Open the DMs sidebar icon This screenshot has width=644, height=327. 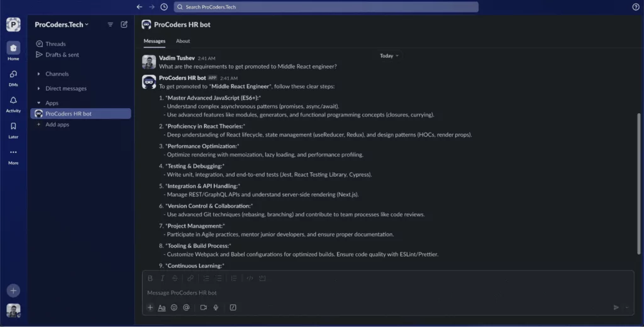click(13, 74)
